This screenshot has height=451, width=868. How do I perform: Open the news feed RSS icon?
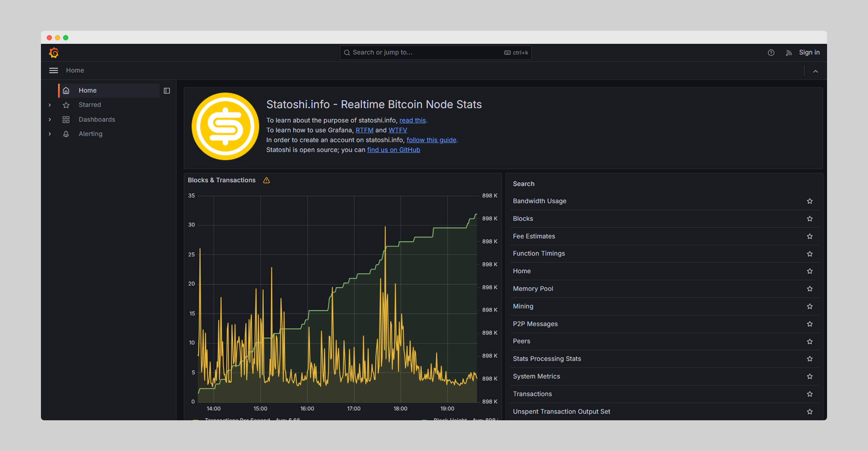pyautogui.click(x=789, y=52)
